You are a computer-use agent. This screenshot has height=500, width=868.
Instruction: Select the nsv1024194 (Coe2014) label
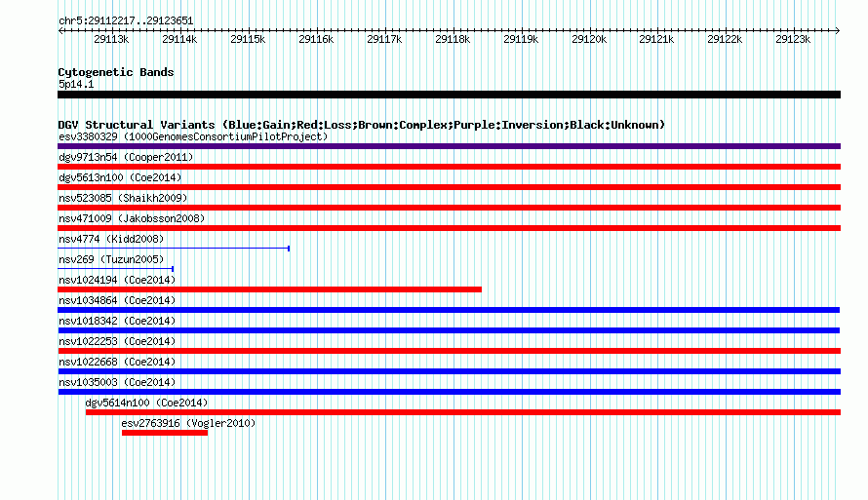coord(117,280)
